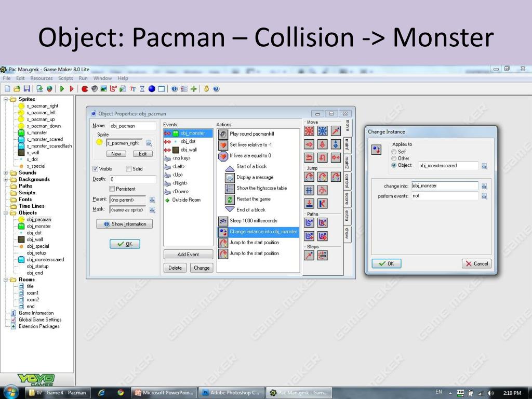Uncheck the Visible checkbox
The image size is (532, 399).
pyautogui.click(x=96, y=169)
